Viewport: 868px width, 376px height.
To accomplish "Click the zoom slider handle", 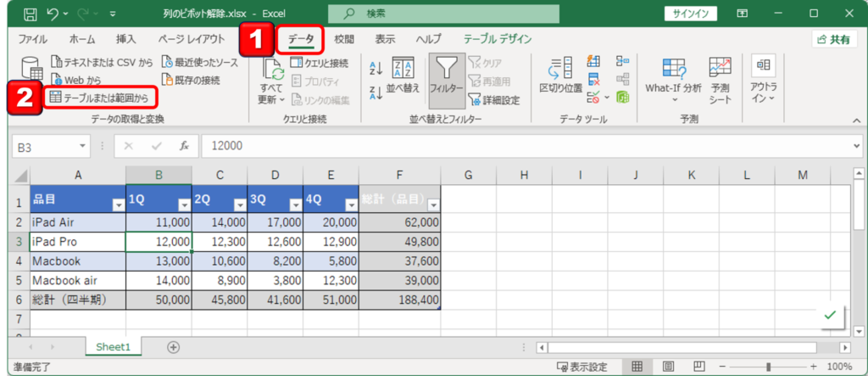I will (x=768, y=367).
